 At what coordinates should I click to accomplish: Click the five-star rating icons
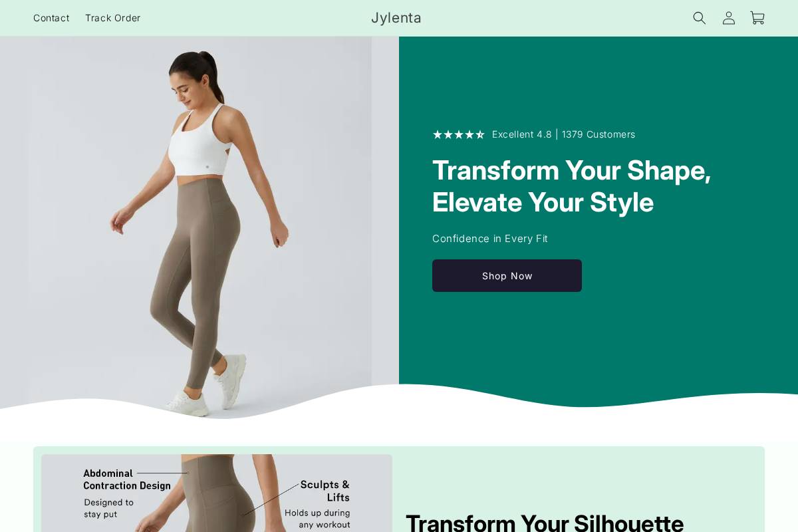[459, 134]
